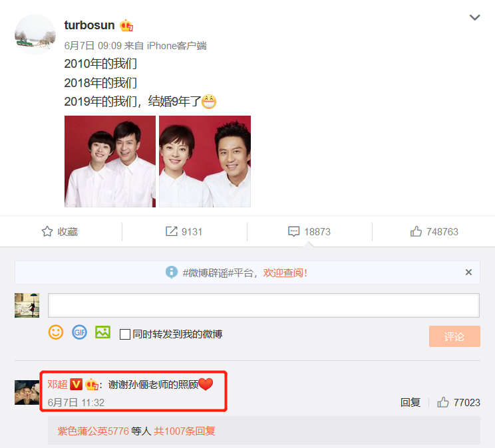
Task: Submit with the orange 评论 button
Action: [x=454, y=336]
